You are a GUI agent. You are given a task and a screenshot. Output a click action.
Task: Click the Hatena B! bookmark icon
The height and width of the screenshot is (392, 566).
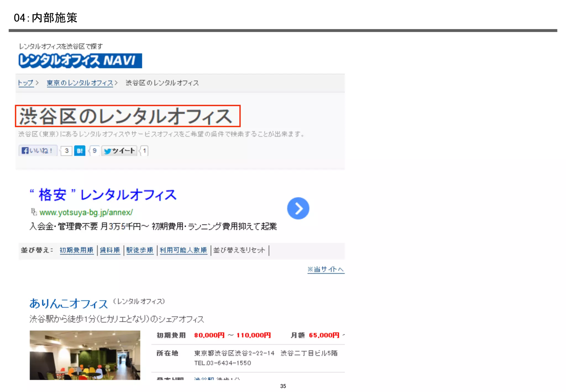[x=80, y=151]
